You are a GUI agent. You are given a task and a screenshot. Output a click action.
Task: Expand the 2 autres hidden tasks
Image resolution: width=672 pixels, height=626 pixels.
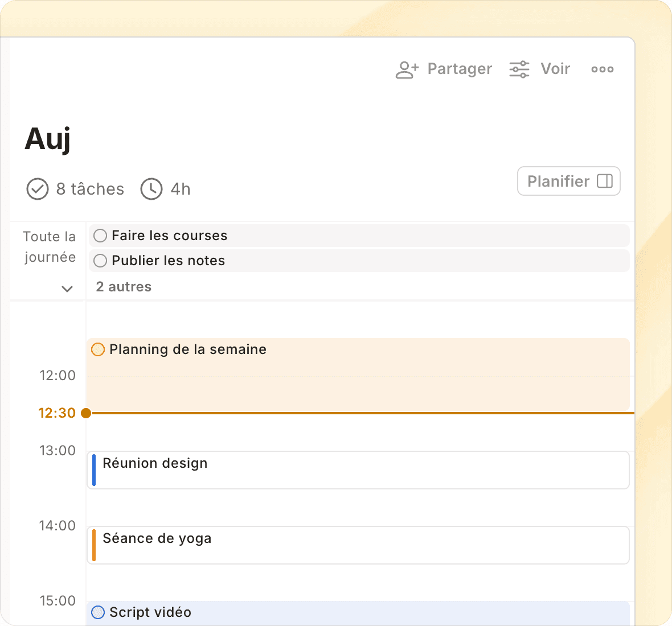124,287
